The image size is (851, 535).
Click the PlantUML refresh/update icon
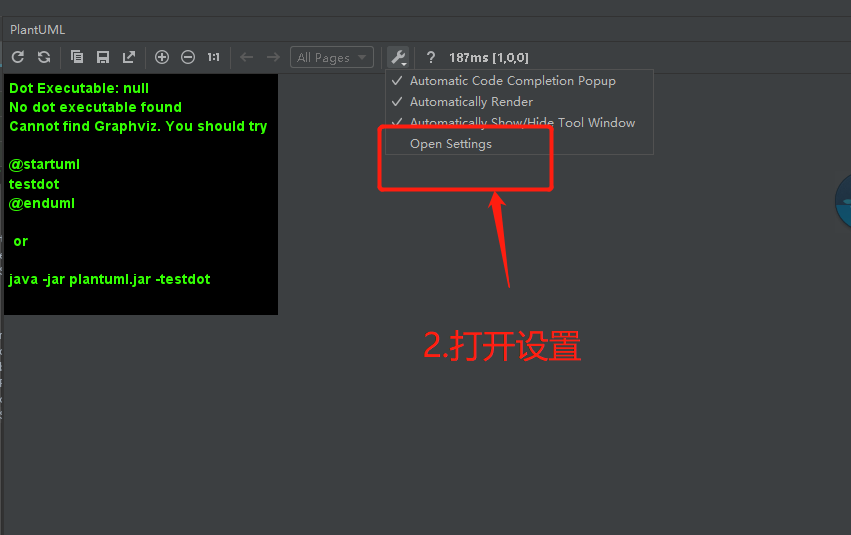click(x=18, y=57)
